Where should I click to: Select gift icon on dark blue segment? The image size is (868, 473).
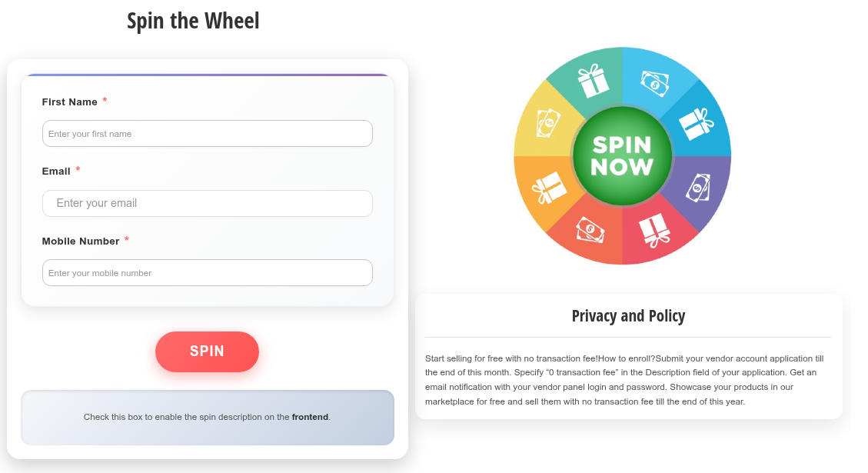[x=696, y=124]
